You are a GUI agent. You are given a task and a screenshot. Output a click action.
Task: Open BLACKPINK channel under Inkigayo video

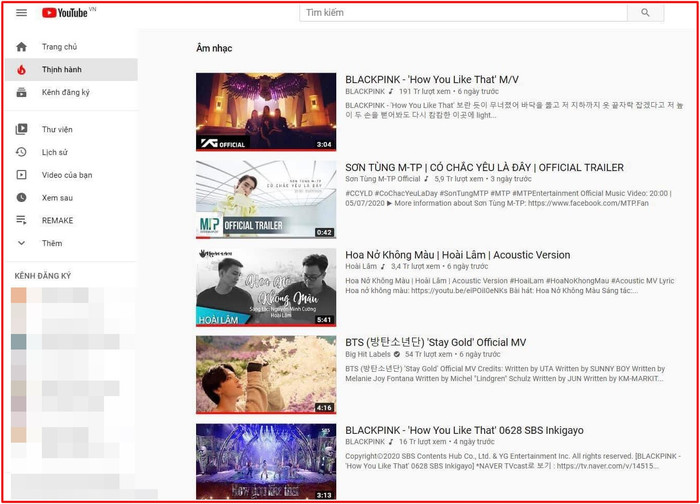tap(365, 442)
